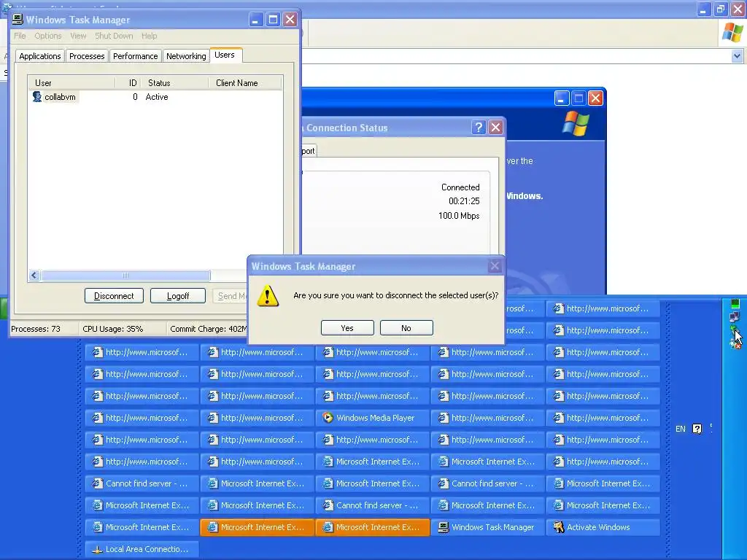Open the Local Area Connection taskbar button
Screen dimensions: 747x560
click(142, 549)
